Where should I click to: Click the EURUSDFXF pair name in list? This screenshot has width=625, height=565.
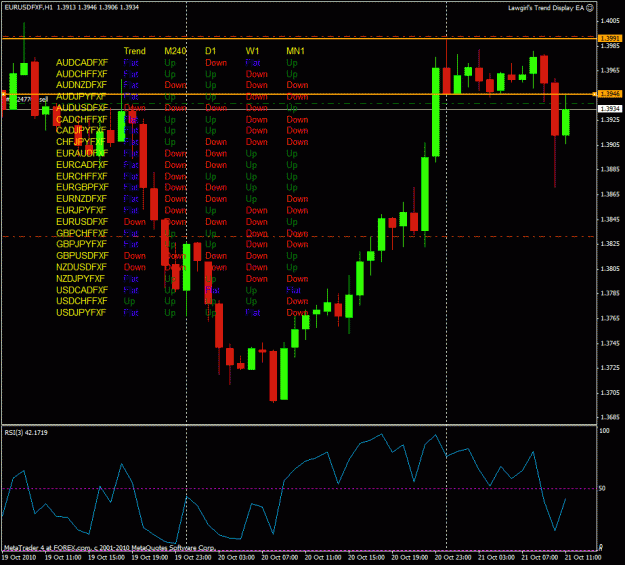[x=82, y=222]
